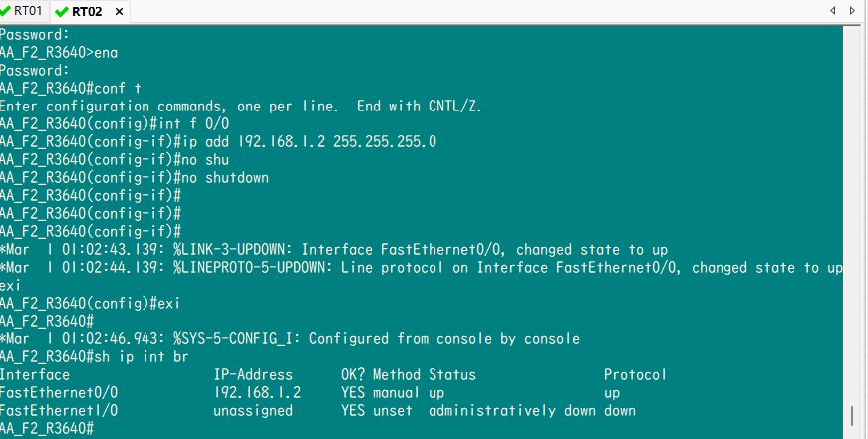Click the FastEthernet0/0 row in the interface table
This screenshot has height=439, width=868.
59,392
